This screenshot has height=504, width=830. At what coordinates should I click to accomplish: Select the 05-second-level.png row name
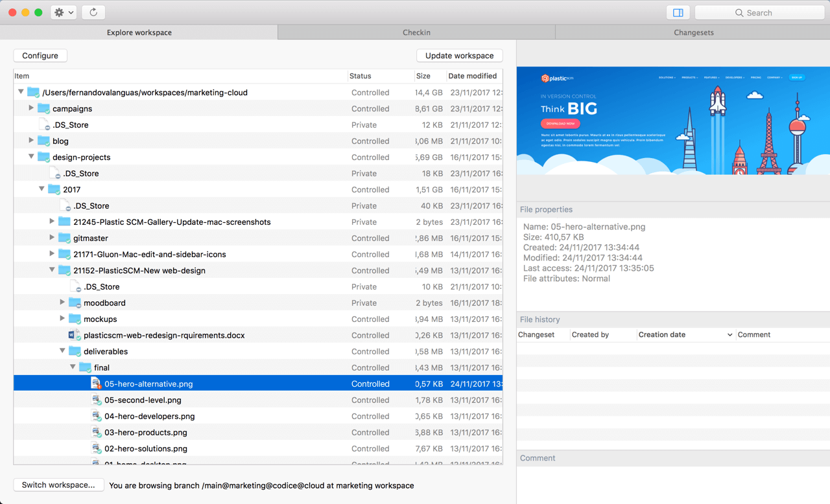point(143,400)
